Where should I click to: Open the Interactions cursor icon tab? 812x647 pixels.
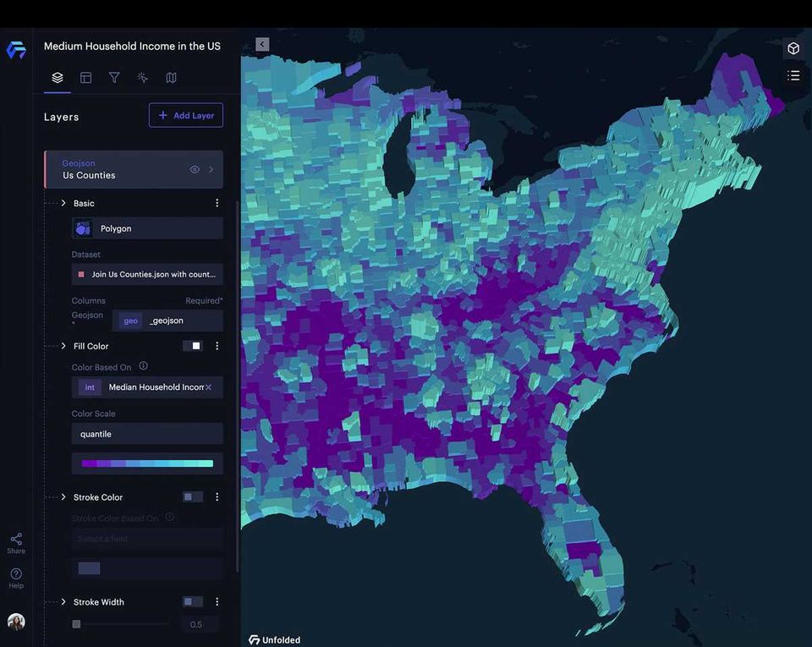[142, 78]
